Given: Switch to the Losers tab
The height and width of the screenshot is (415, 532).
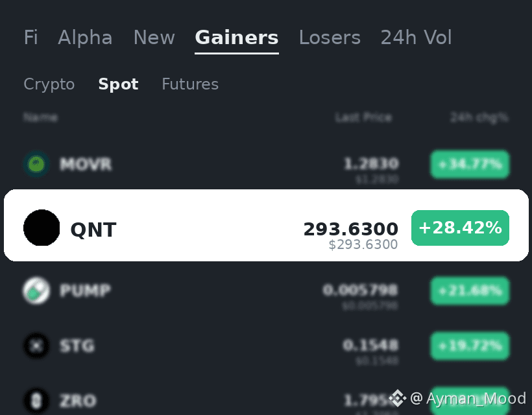Looking at the screenshot, I should click(x=330, y=38).
